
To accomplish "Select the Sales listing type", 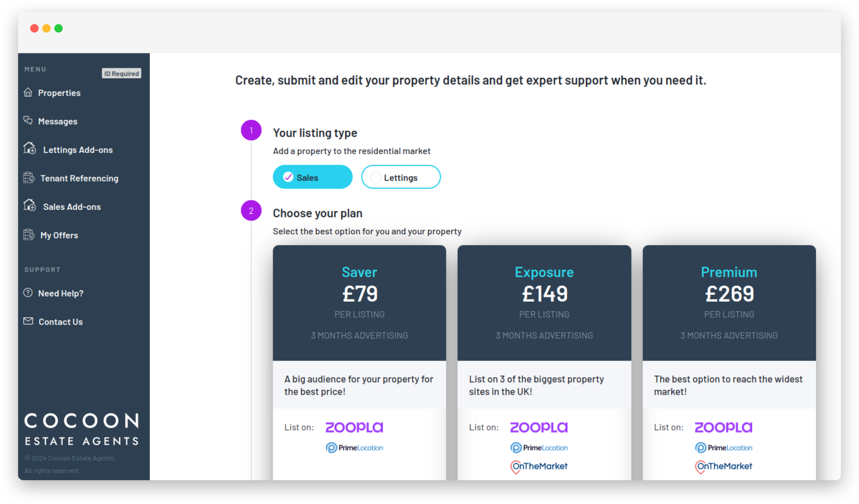I will pos(312,177).
